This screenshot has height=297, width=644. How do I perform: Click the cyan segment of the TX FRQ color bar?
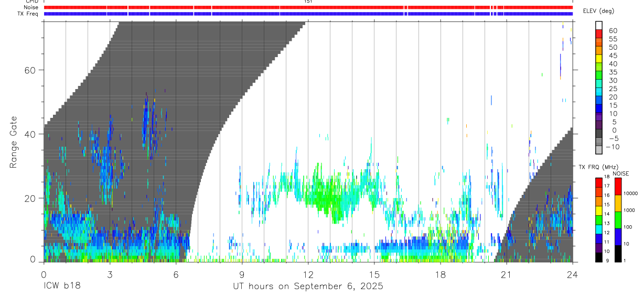coord(599,229)
